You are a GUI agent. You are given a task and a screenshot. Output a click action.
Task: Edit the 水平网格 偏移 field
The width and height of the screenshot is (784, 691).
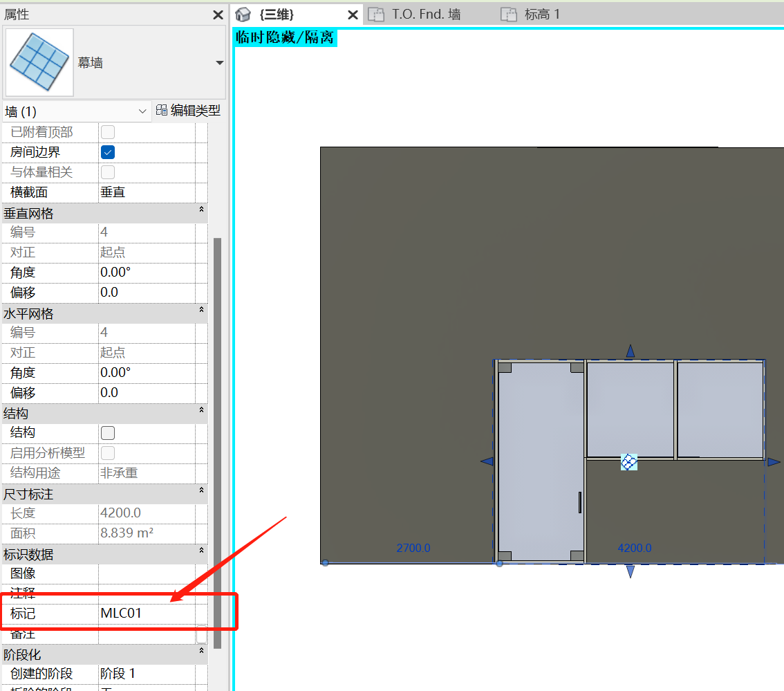tap(147, 392)
